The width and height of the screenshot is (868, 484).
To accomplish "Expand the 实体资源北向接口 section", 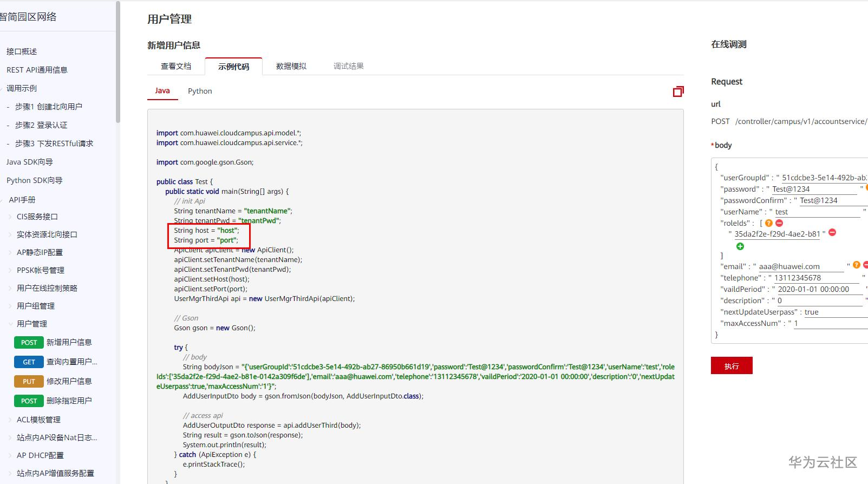I will coord(10,234).
